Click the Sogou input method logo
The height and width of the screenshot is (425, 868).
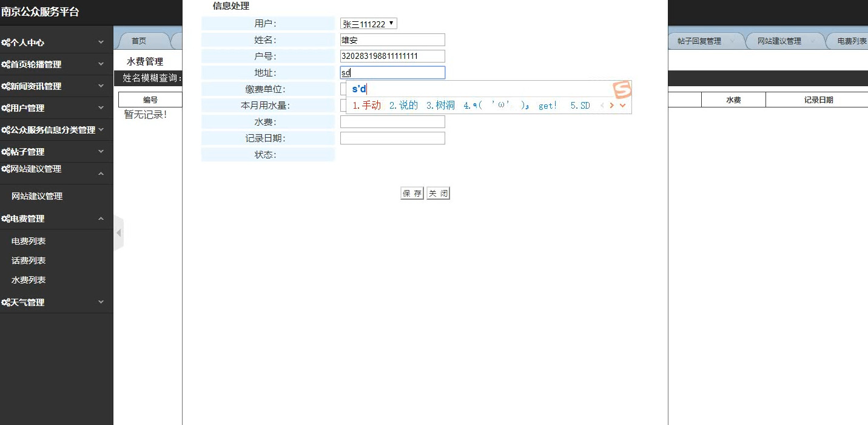pos(622,90)
